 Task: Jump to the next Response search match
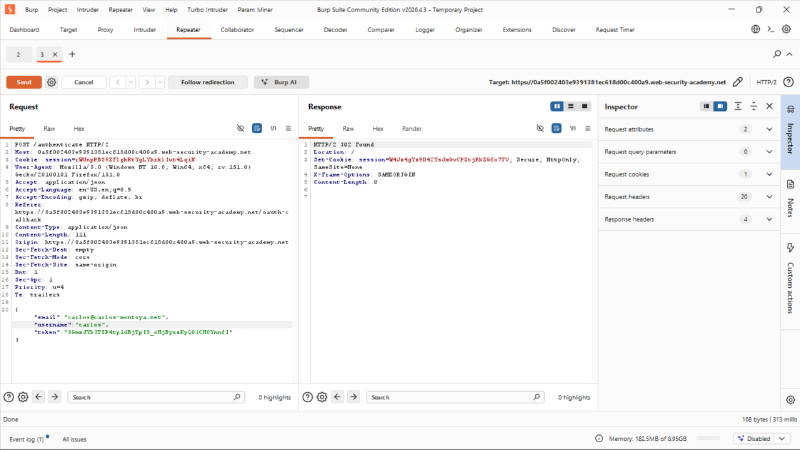354,397
